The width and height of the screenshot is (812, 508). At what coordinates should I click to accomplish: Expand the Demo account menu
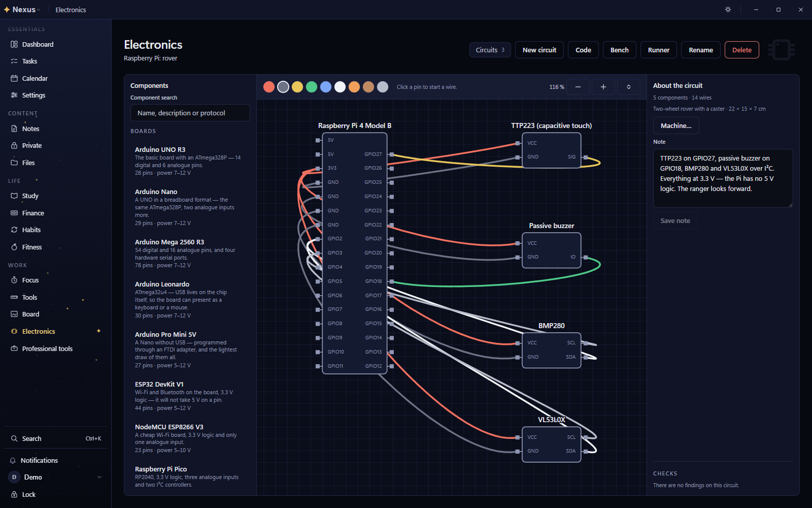point(55,477)
